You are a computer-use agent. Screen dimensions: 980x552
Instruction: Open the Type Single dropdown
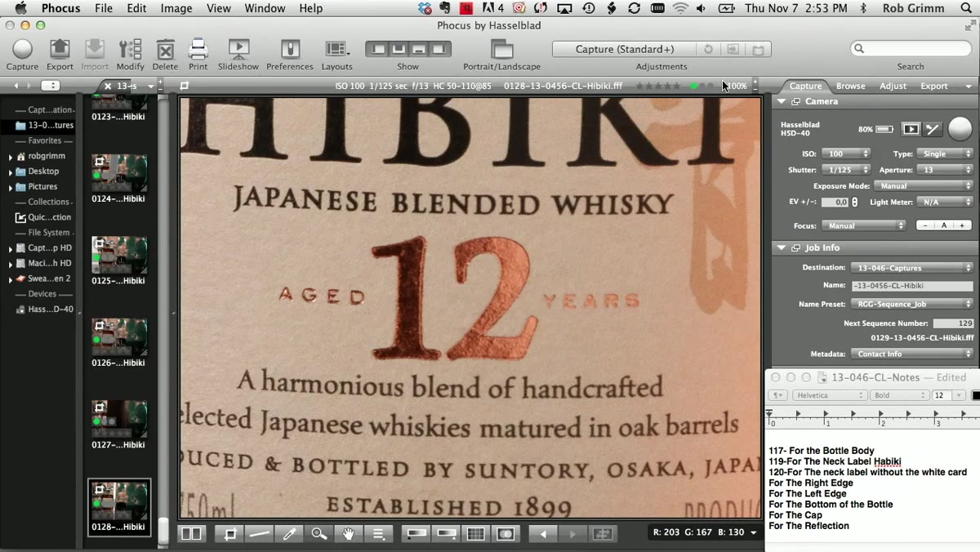click(x=944, y=154)
